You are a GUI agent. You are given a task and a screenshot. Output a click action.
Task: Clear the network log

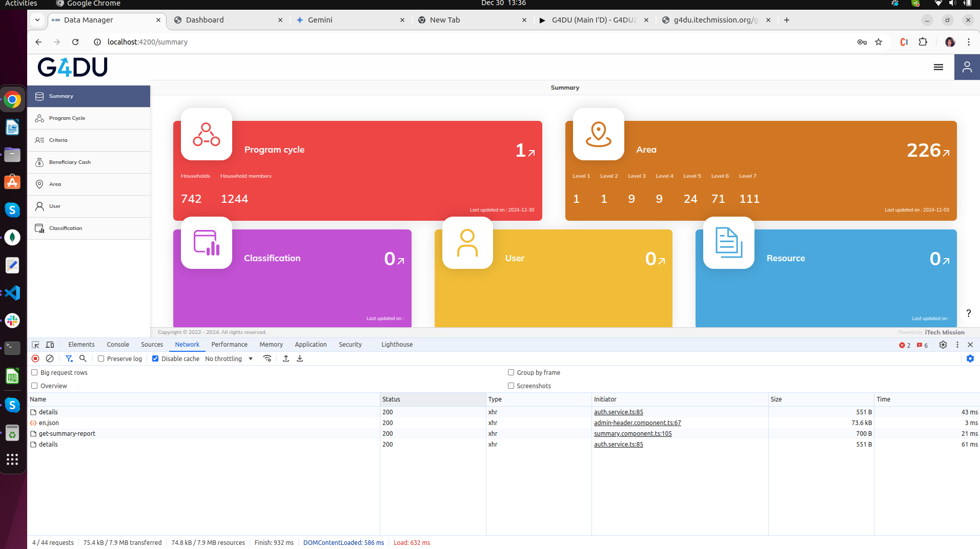tap(50, 358)
